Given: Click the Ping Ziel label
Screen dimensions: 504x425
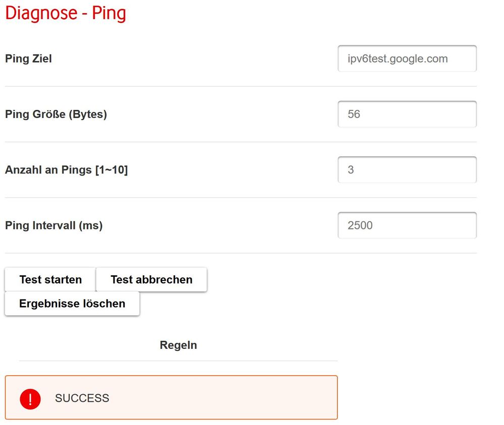Looking at the screenshot, I should click(28, 58).
